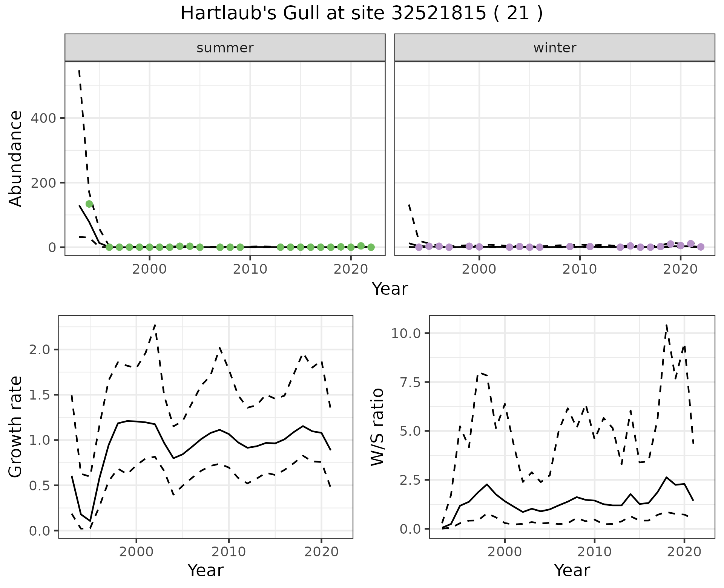Click the last green summer data point
The height and width of the screenshot is (588, 724).
(x=371, y=247)
